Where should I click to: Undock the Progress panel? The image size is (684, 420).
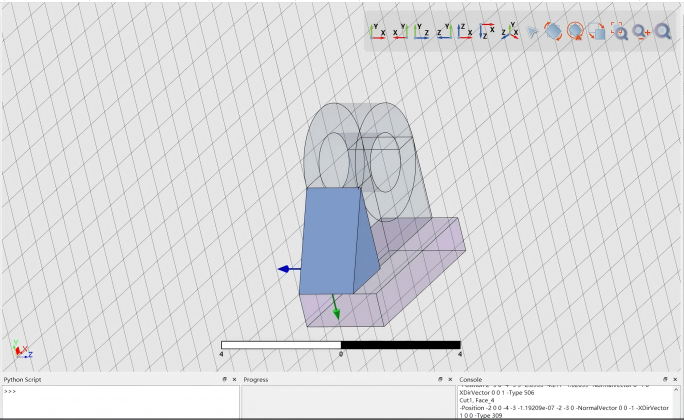point(440,379)
